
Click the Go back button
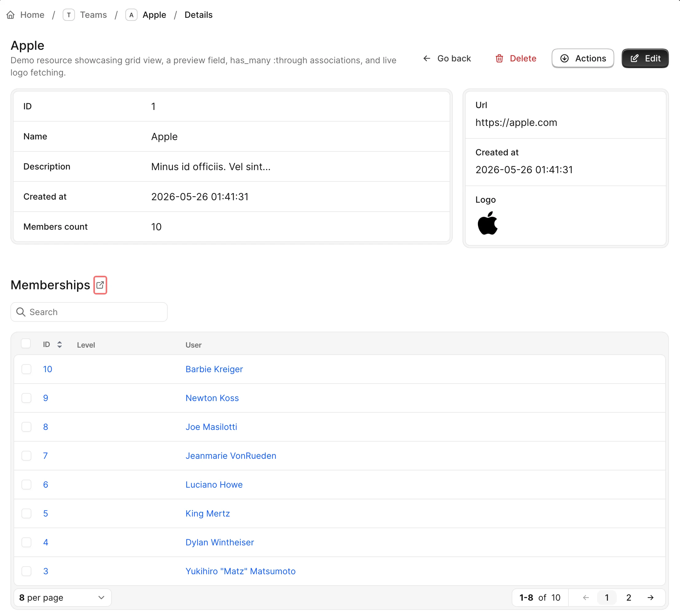pyautogui.click(x=447, y=58)
